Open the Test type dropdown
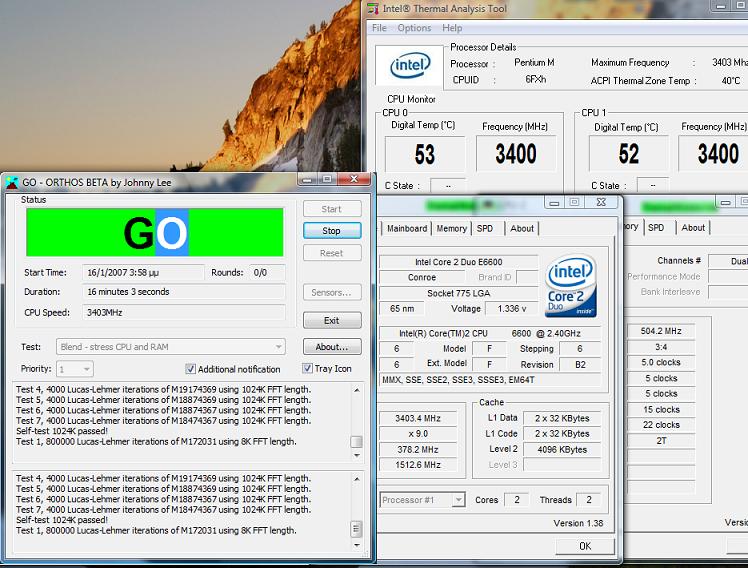 pos(171,347)
